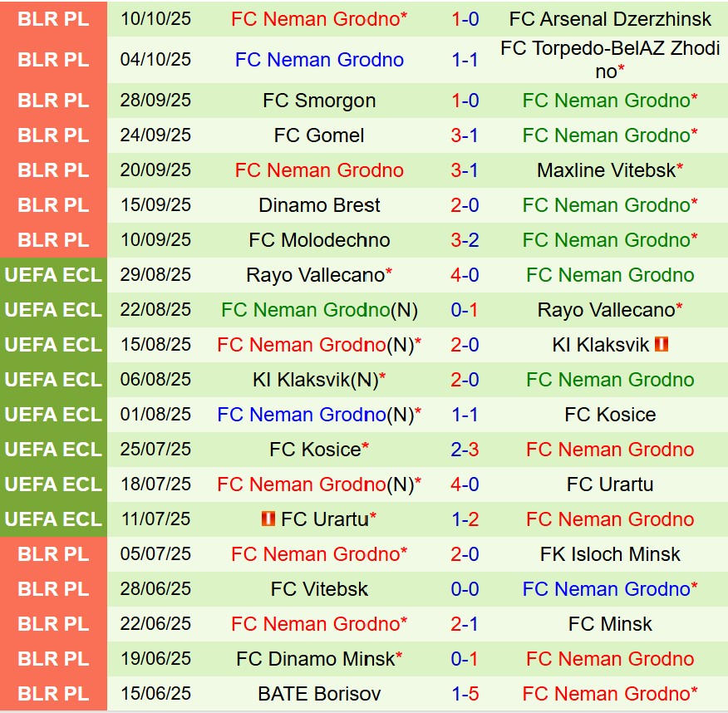Click the red card icon beside KI Klaksvik

click(x=662, y=344)
